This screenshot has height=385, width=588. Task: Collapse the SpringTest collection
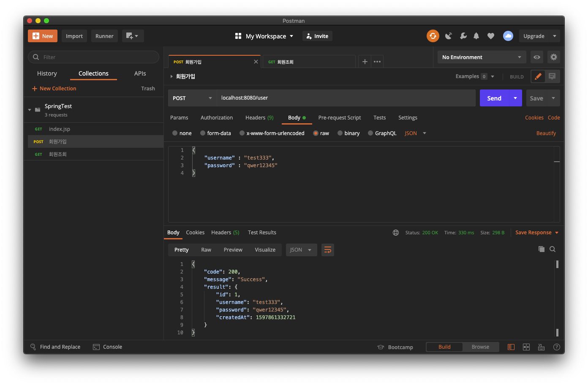point(30,110)
